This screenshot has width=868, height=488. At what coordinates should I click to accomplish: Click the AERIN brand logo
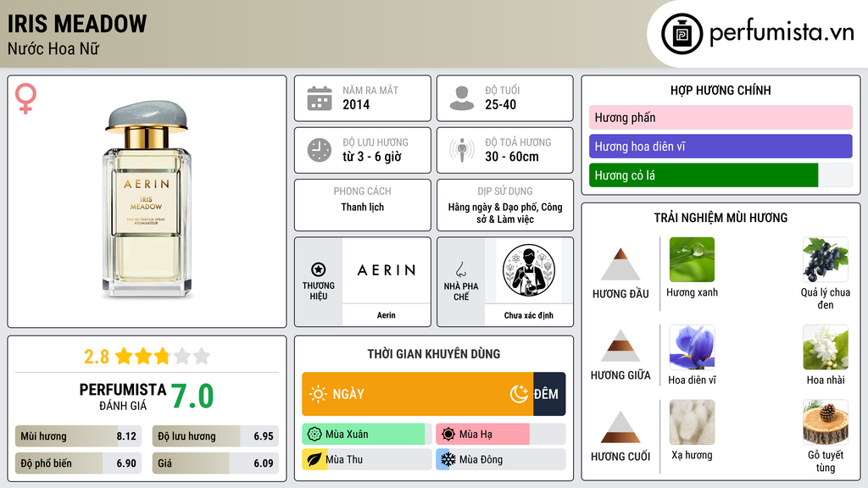pos(387,270)
